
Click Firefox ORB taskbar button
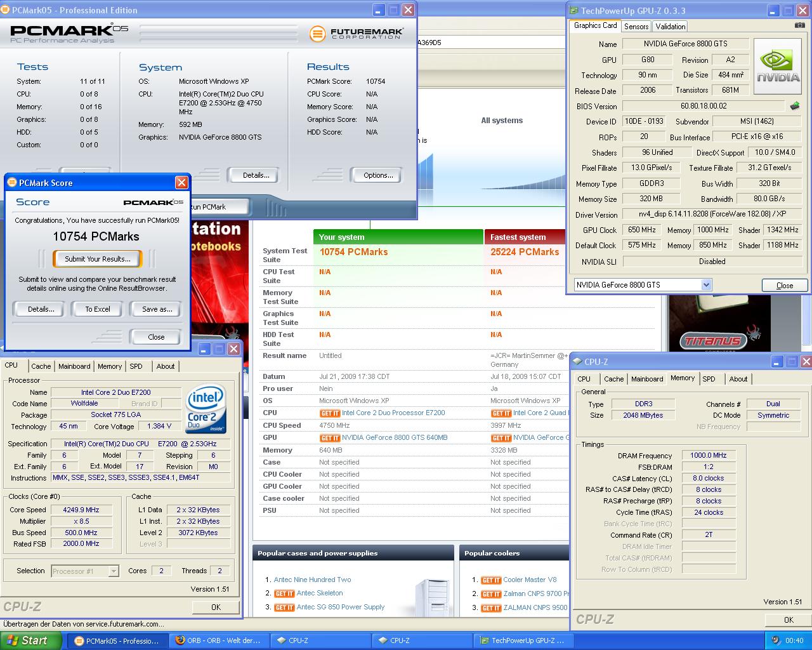(x=219, y=640)
